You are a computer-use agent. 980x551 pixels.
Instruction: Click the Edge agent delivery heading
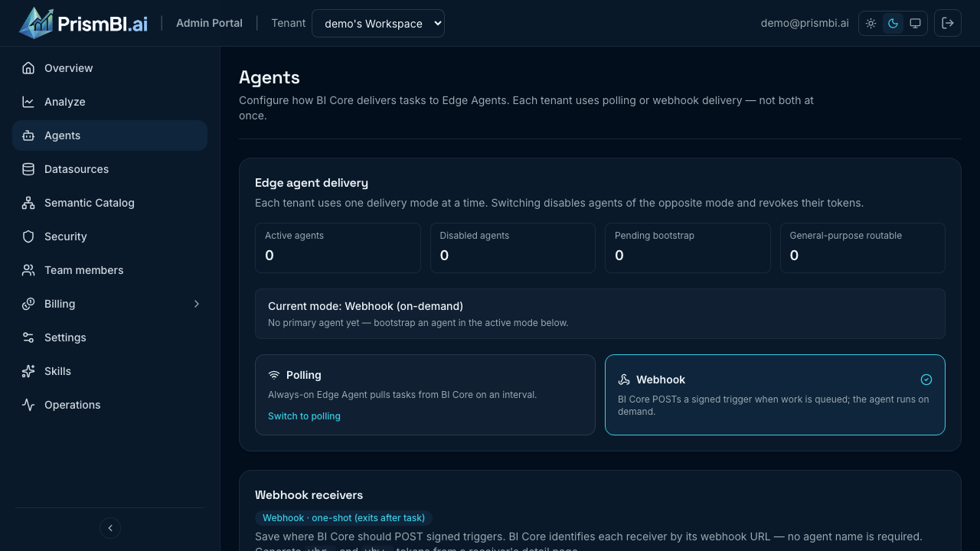point(312,183)
